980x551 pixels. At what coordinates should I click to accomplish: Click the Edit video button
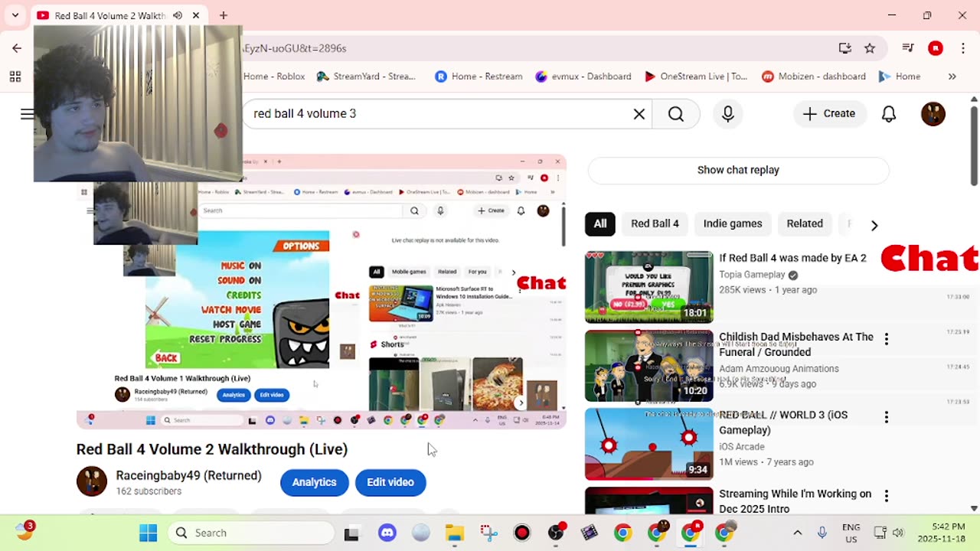pos(390,482)
